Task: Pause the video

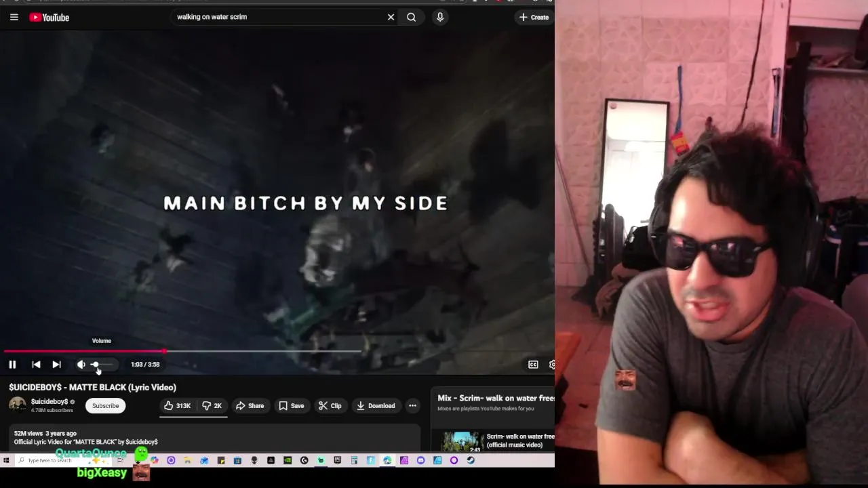Action: [12, 365]
